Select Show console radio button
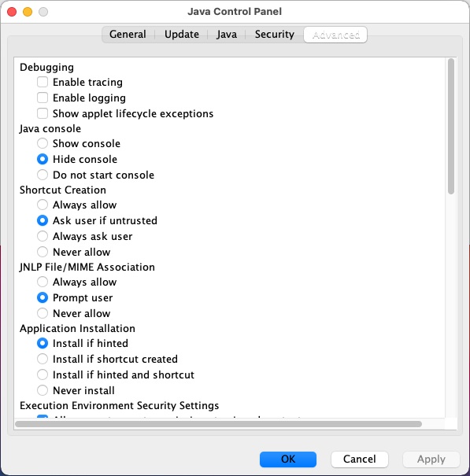The image size is (470, 476). 43,143
